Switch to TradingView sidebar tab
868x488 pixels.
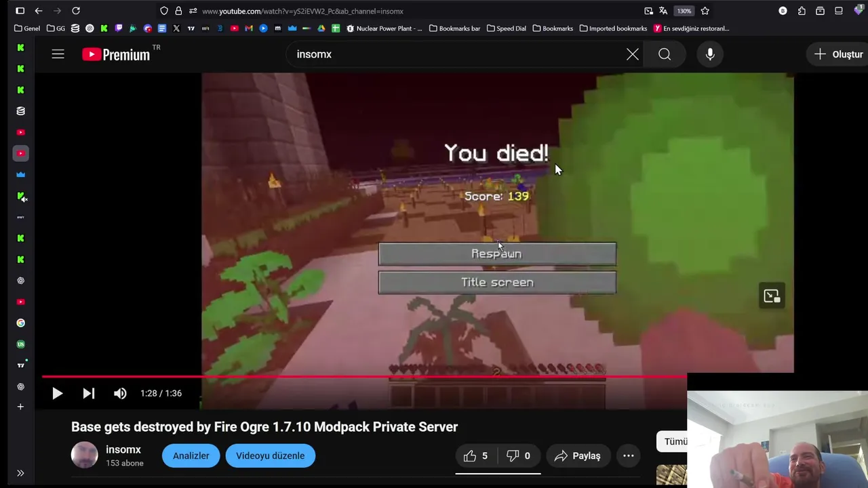coord(20,365)
